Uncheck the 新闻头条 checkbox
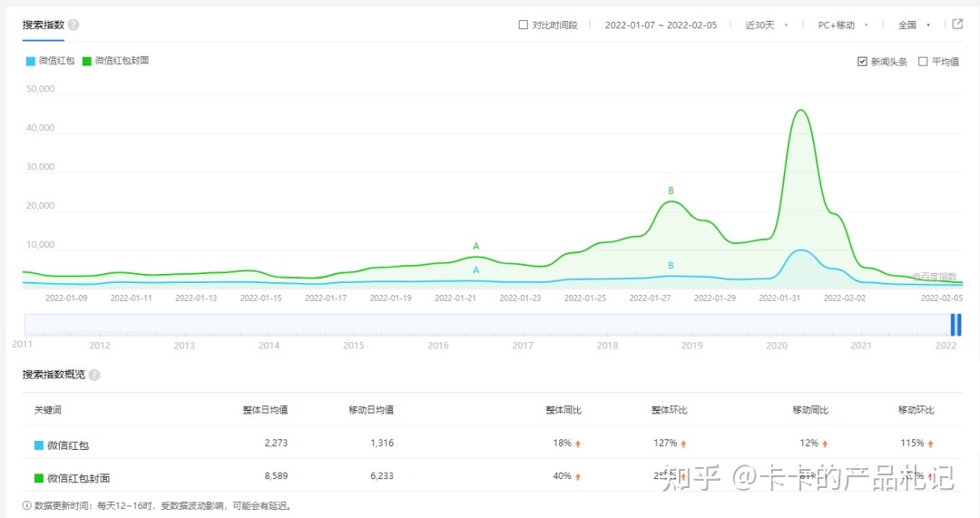Viewport: 980px width, 518px height. (x=863, y=62)
